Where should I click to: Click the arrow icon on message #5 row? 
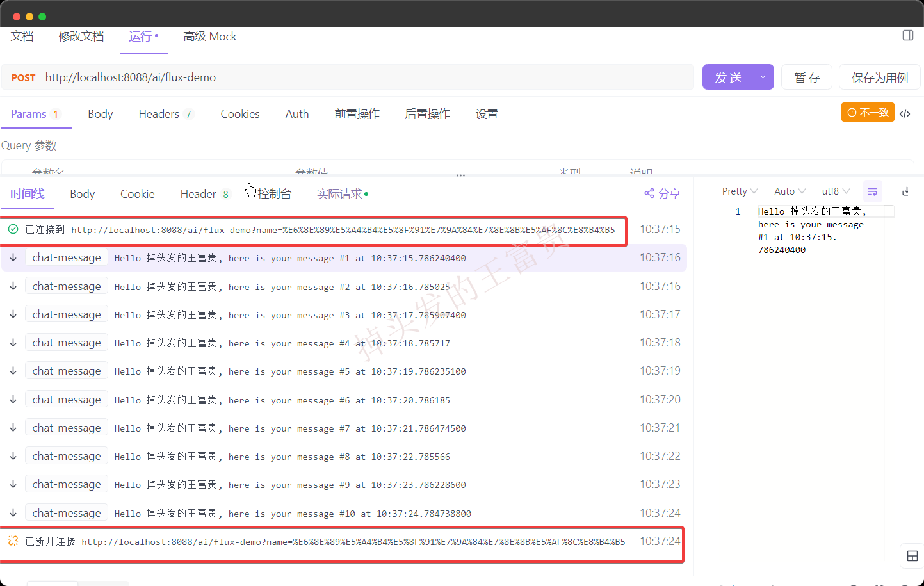point(13,371)
